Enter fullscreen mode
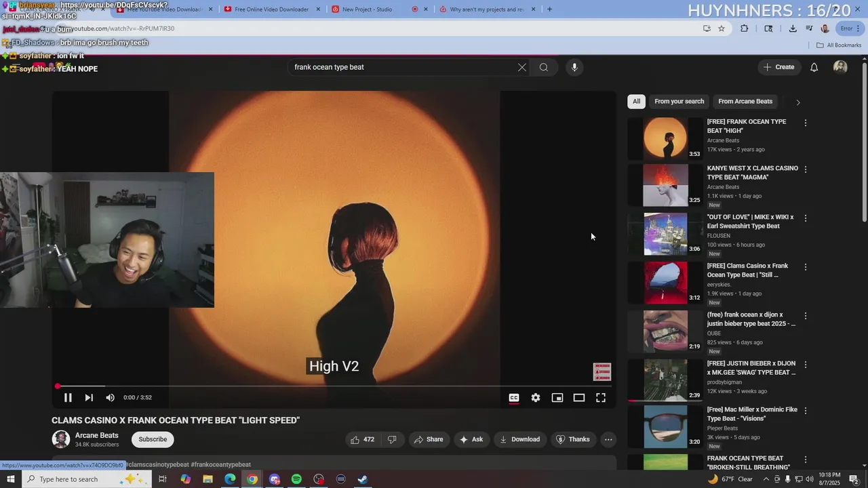Screen dimensions: 868x488 (x=601, y=398)
